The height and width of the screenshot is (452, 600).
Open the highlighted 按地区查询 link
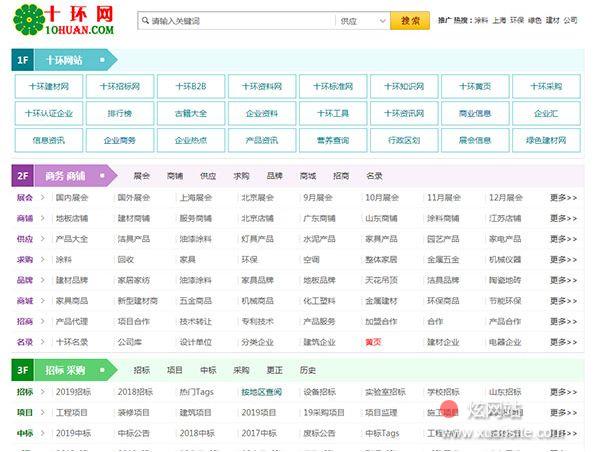(261, 392)
